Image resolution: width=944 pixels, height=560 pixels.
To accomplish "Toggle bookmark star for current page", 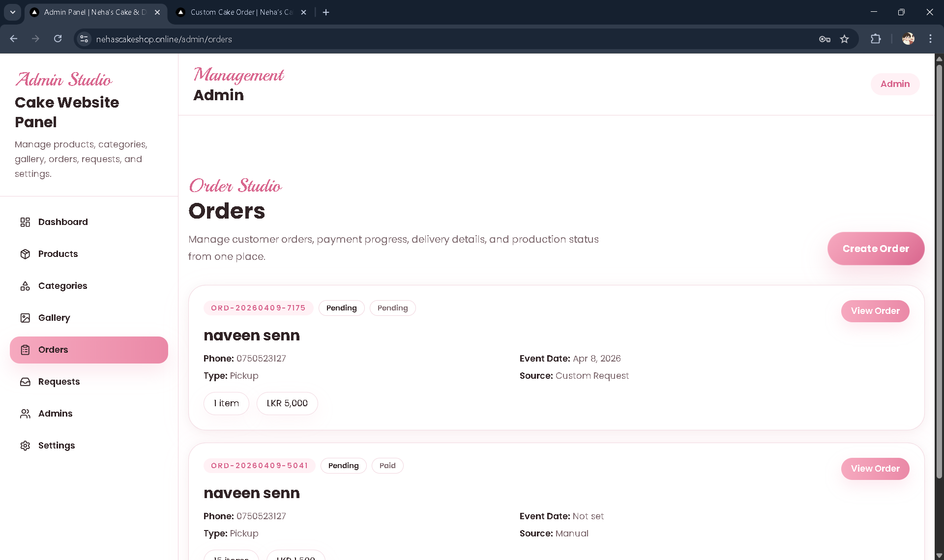I will coord(845,39).
